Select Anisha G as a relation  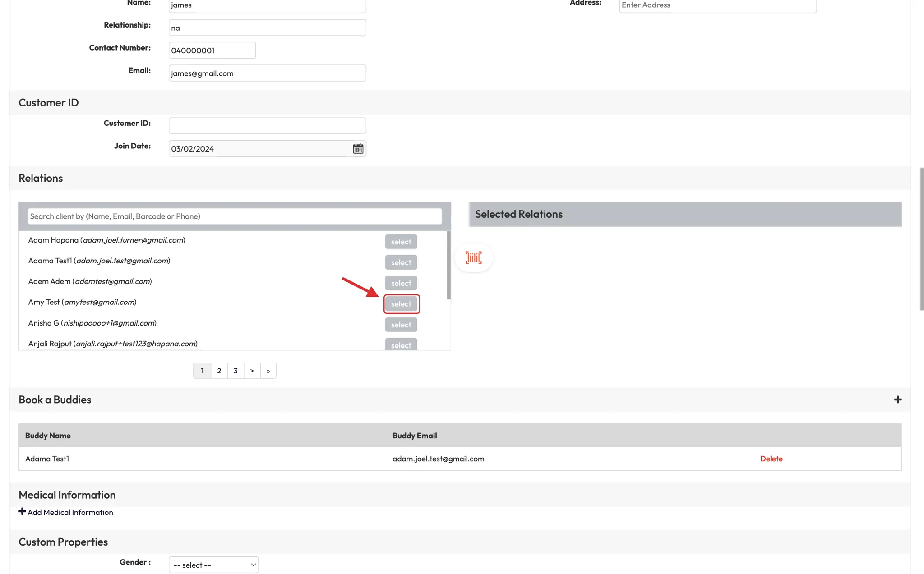pos(401,325)
